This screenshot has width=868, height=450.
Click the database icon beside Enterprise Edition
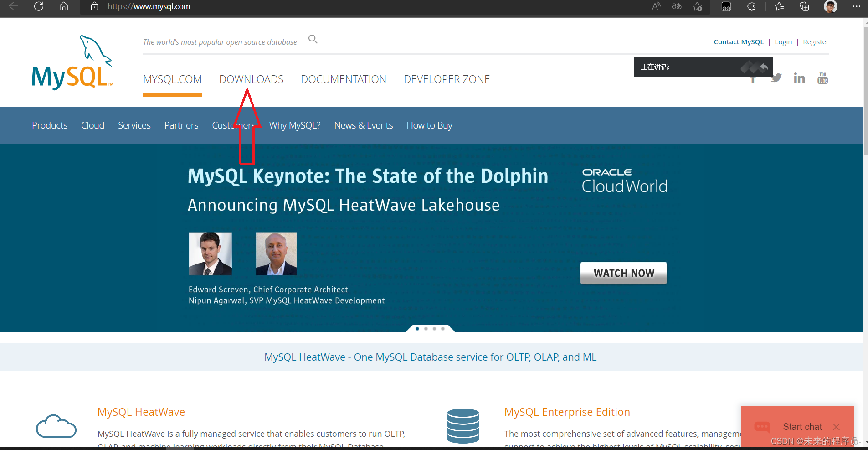pos(463,426)
